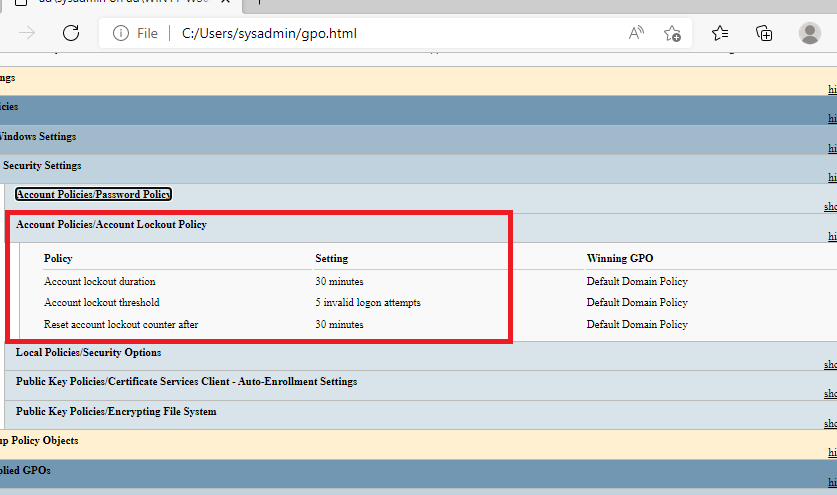Add this page to favorites via star-plus icon
The height and width of the screenshot is (495, 837).
coord(672,33)
